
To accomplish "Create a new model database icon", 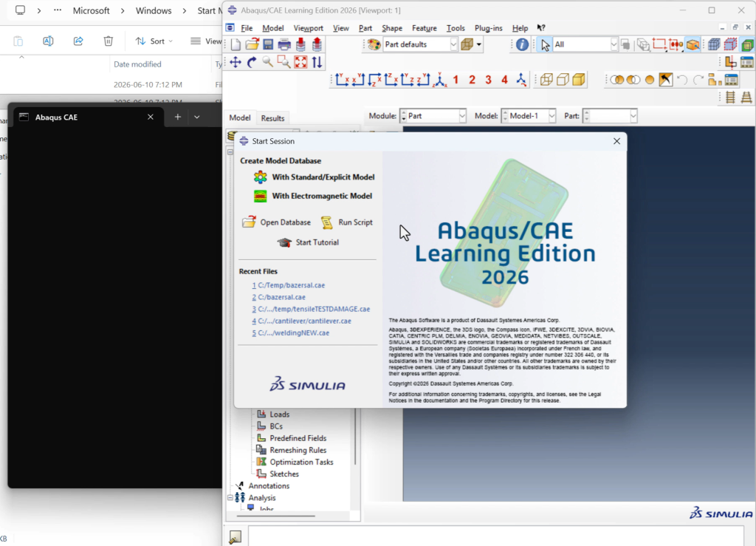I will click(236, 45).
